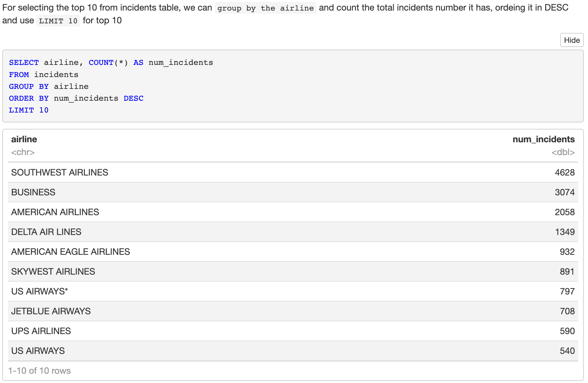Viewport: 588px width, 383px height.
Task: Click the SKYWEST AIRLINES cell
Action: click(53, 271)
